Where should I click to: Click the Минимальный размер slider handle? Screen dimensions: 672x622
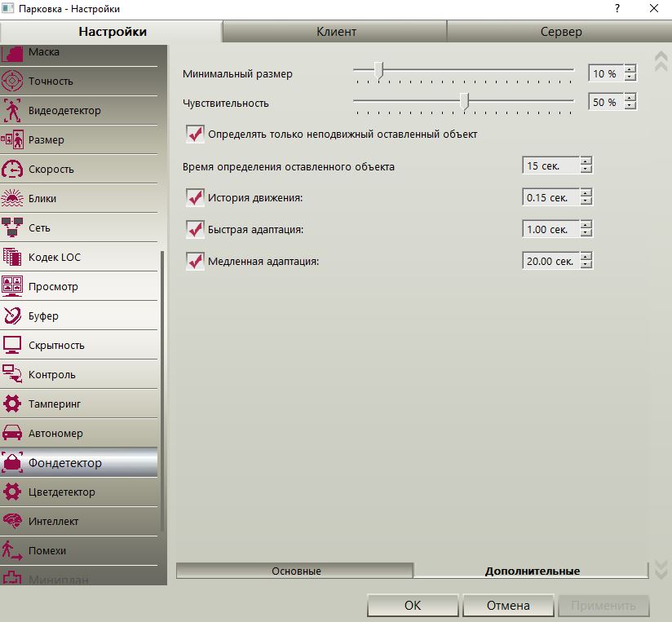378,71
